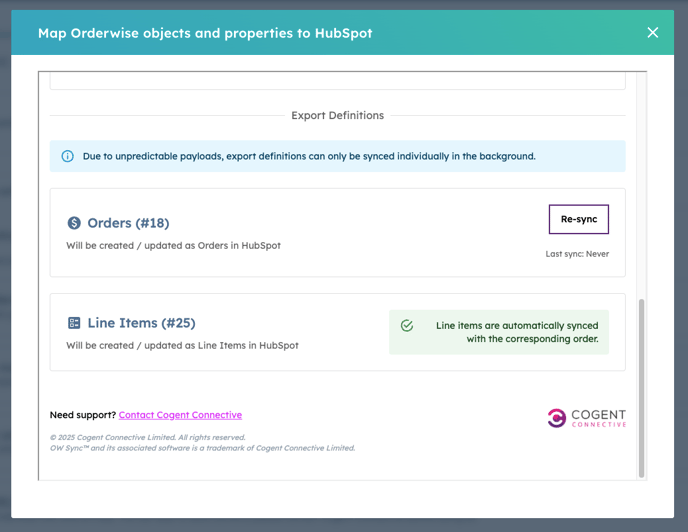Click the 'Need support?' label

tap(82, 415)
